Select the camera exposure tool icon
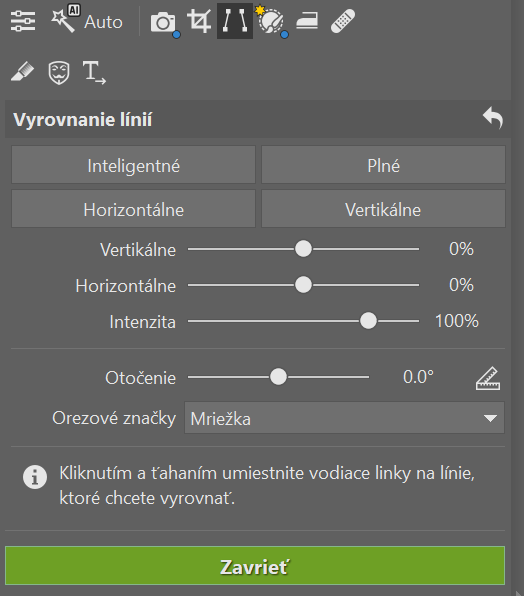The width and height of the screenshot is (524, 596). [x=165, y=23]
